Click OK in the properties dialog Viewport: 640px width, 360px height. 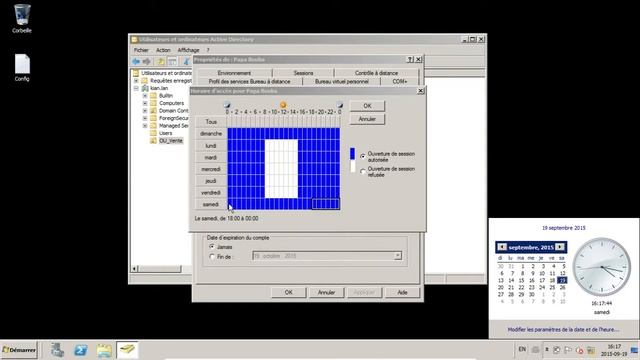click(x=289, y=292)
